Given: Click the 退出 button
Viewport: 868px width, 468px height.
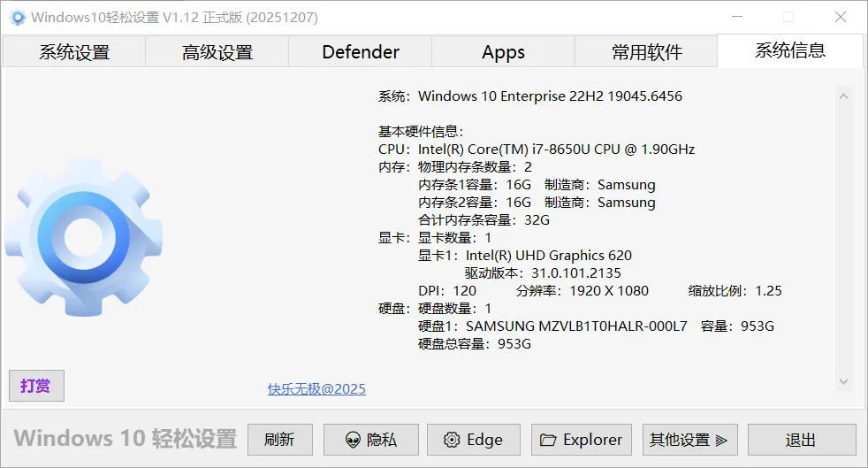Looking at the screenshot, I should click(x=801, y=440).
